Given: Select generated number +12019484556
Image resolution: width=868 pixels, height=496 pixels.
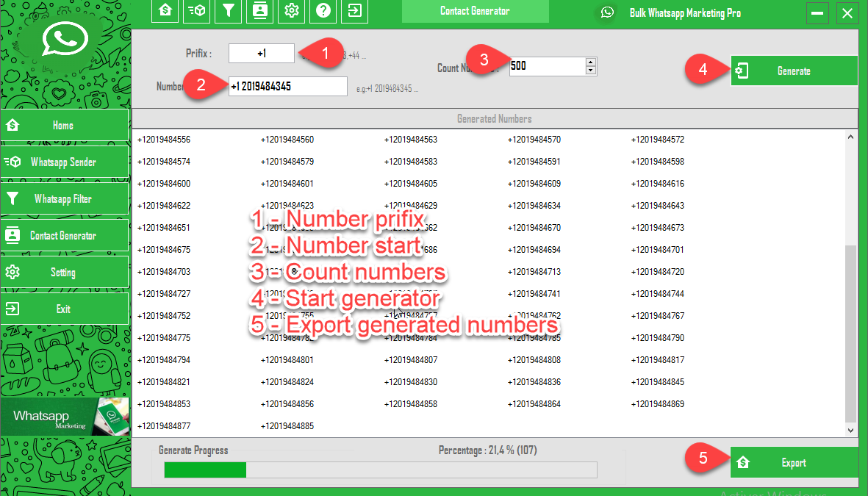Looking at the screenshot, I should 164,140.
